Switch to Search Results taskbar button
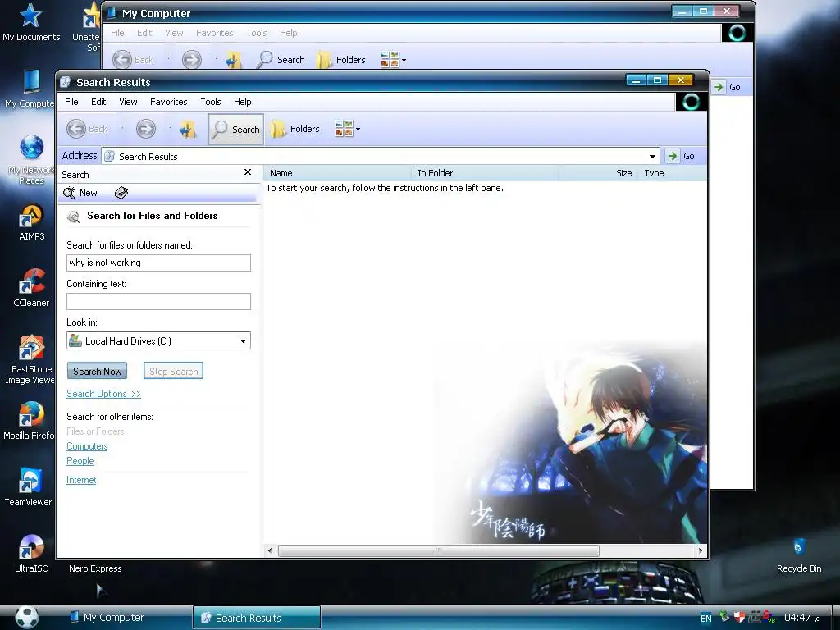The width and height of the screenshot is (840, 630). pyautogui.click(x=257, y=618)
